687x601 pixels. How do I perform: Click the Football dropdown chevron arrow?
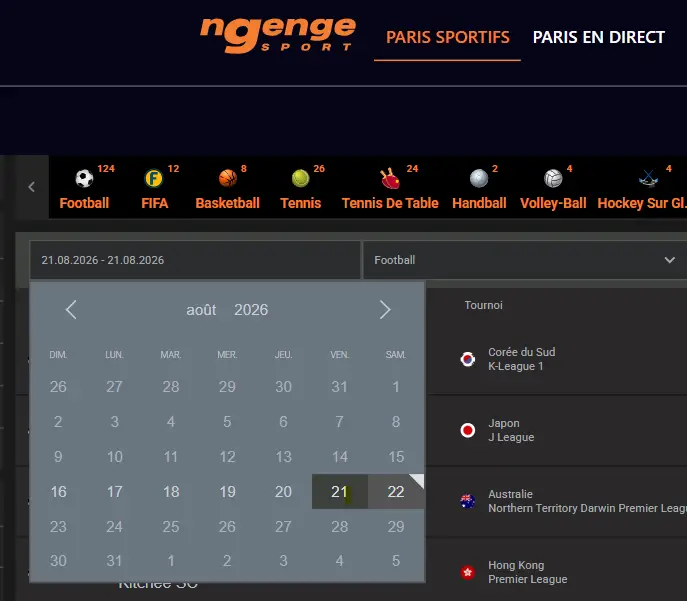tap(669, 260)
